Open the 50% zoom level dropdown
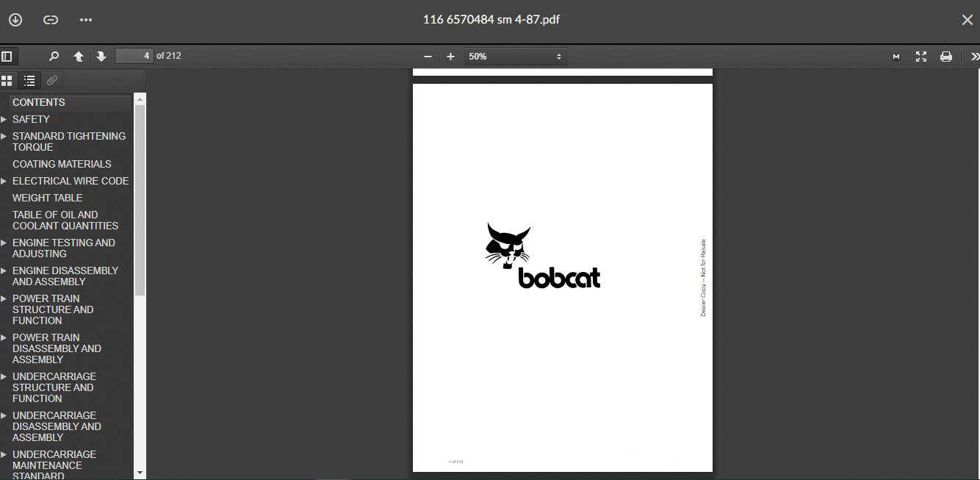980x480 pixels. click(x=516, y=57)
